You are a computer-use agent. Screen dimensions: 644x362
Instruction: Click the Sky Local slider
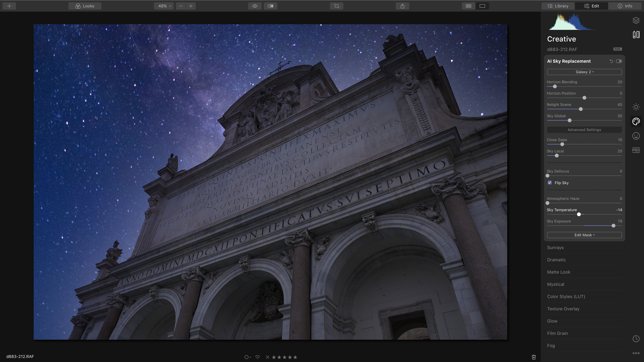(x=584, y=156)
